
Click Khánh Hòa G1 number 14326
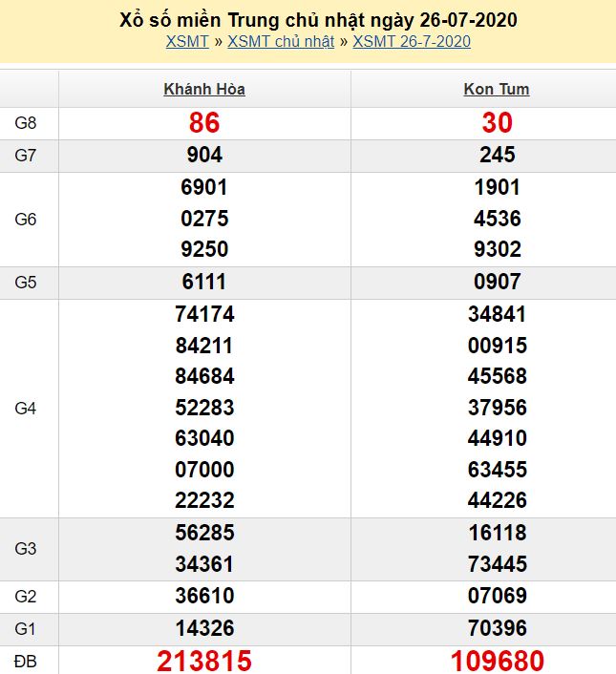pos(204,628)
